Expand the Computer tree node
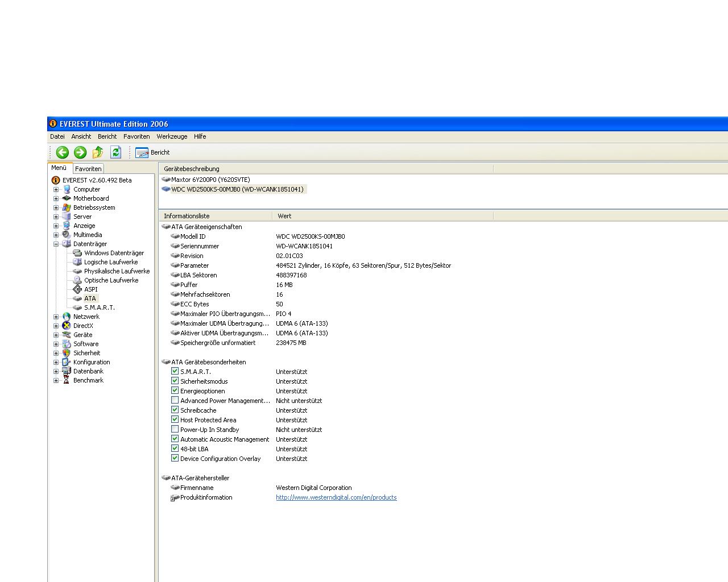Viewport: 728px width, 582px height. coord(56,189)
